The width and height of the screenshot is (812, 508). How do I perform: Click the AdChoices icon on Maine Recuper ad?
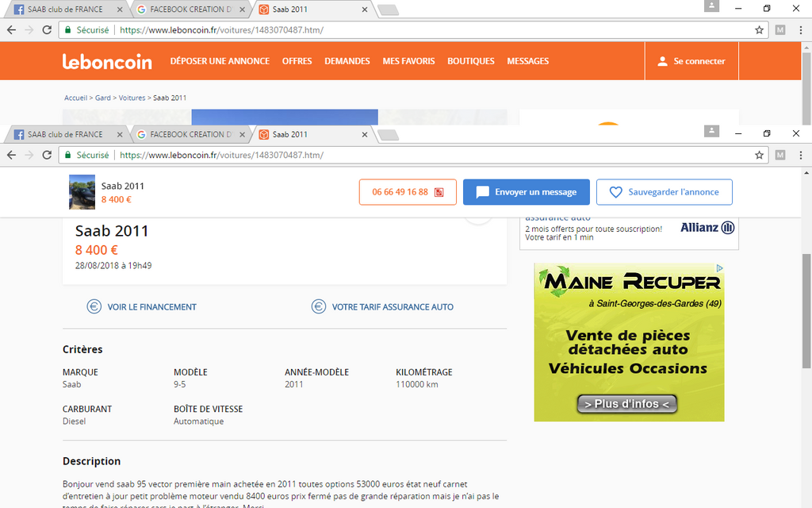pos(719,268)
